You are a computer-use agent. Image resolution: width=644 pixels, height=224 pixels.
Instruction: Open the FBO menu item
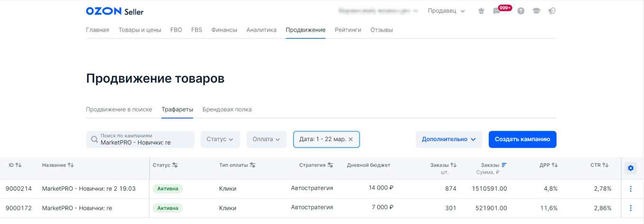click(176, 30)
